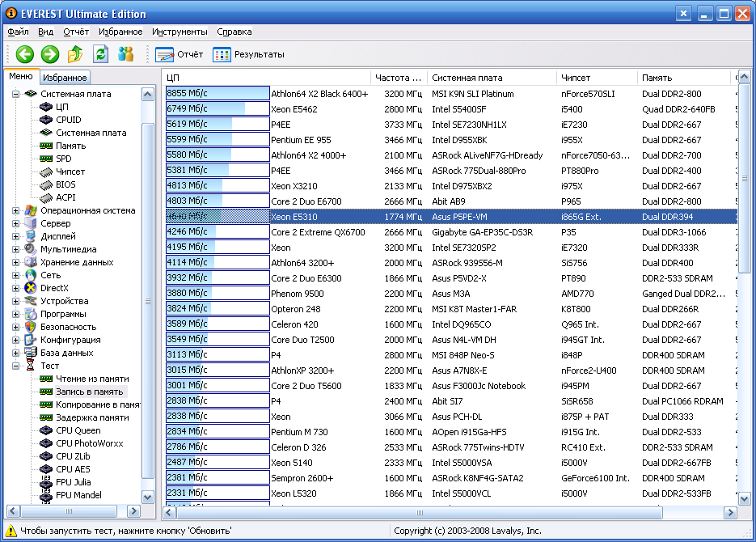Select the Xeon E5310 result row
This screenshot has width=756, height=542.
pyautogui.click(x=451, y=217)
